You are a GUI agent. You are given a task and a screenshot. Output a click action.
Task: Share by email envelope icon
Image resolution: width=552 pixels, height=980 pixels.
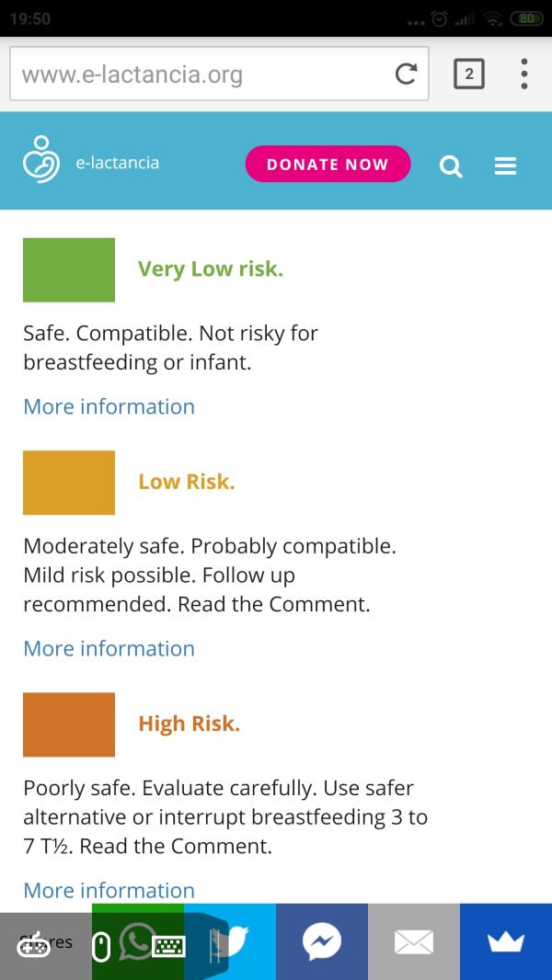[x=414, y=941]
